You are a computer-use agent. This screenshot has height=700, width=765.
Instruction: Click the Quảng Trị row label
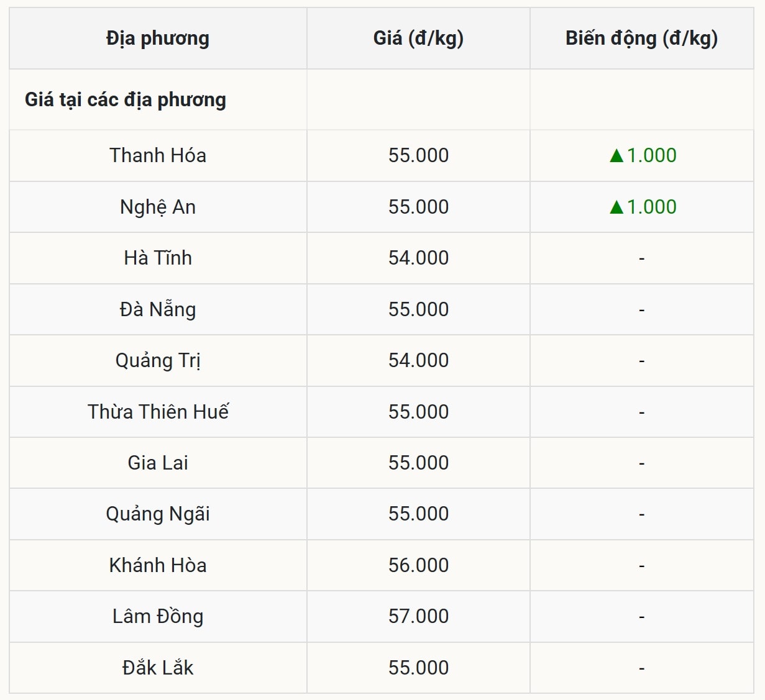[158, 361]
